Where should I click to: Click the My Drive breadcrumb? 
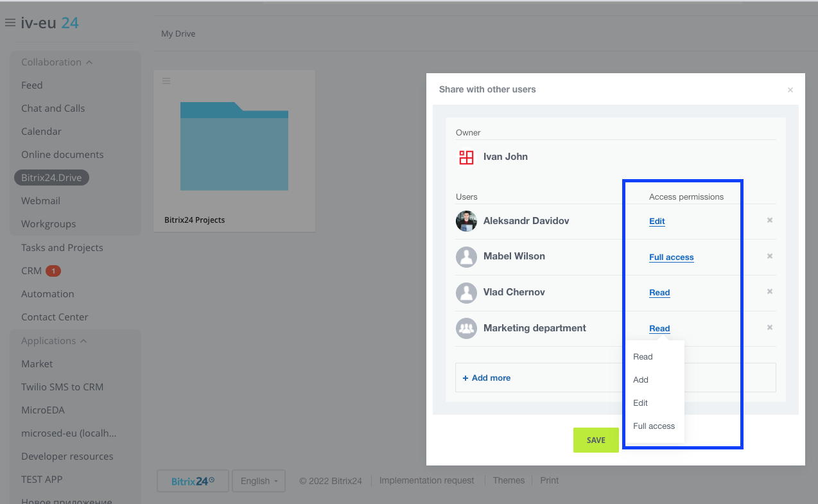click(178, 34)
